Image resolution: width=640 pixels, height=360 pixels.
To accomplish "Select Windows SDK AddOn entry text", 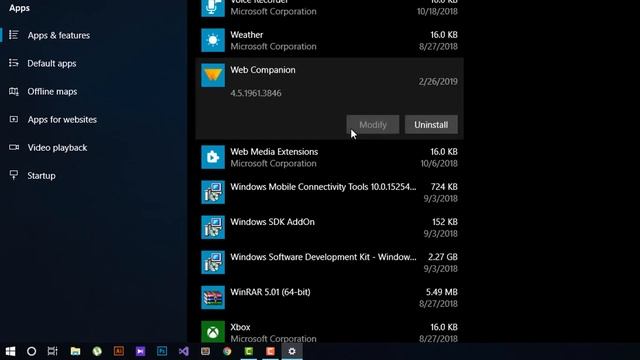I will (x=272, y=222).
